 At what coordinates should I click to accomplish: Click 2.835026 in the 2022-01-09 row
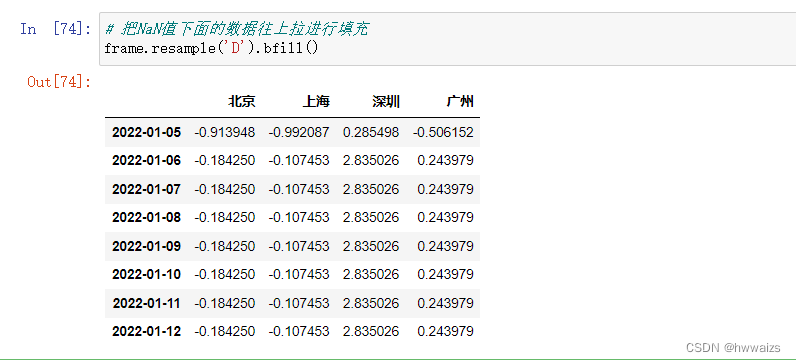coord(371,246)
